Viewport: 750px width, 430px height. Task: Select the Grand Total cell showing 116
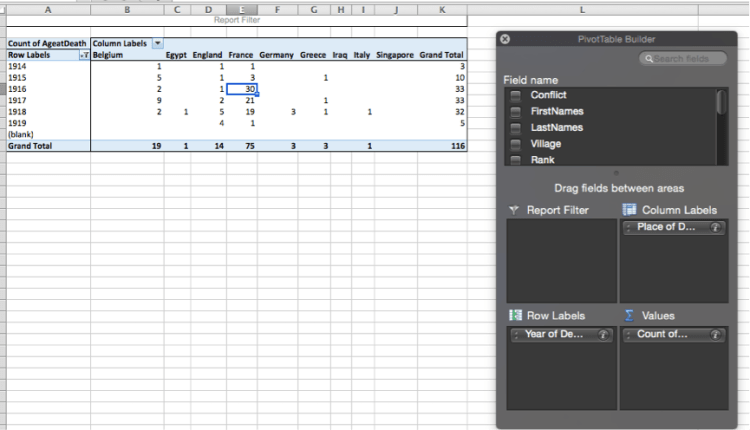444,146
